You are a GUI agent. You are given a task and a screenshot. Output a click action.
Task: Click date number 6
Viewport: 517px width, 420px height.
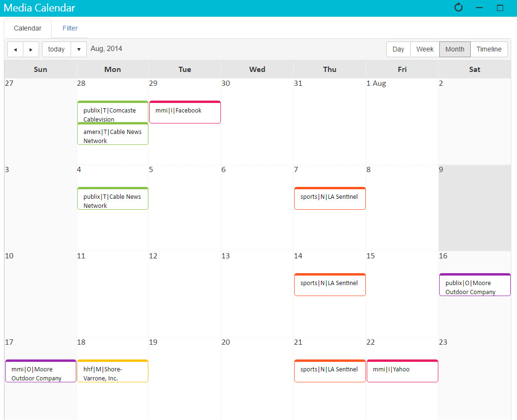point(224,170)
